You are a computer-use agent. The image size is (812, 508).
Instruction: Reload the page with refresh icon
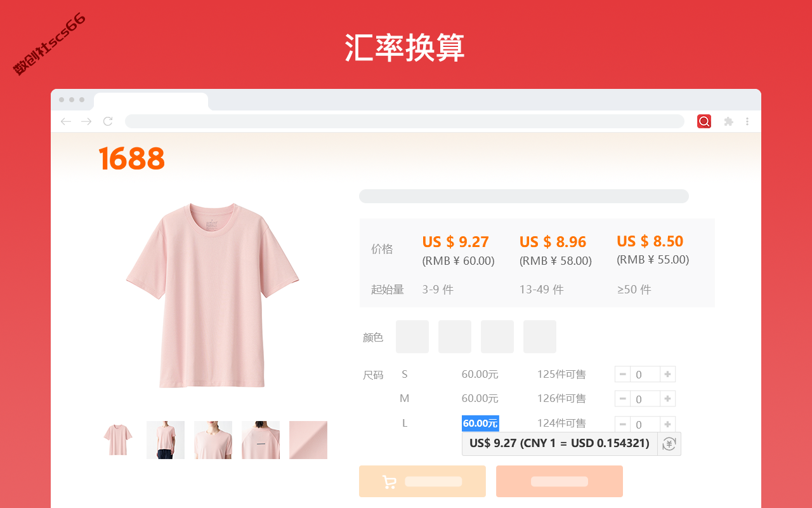pos(108,121)
